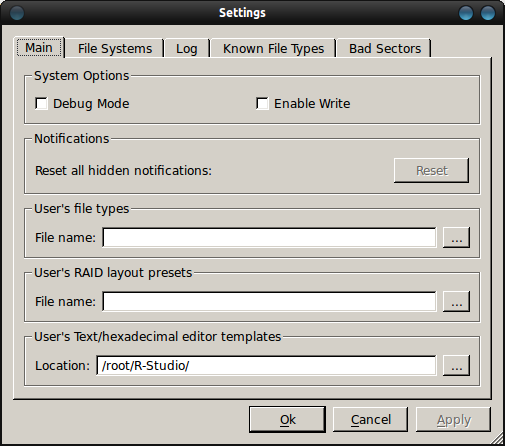Image resolution: width=505 pixels, height=446 pixels.
Task: Click the Apply button
Action: [453, 419]
